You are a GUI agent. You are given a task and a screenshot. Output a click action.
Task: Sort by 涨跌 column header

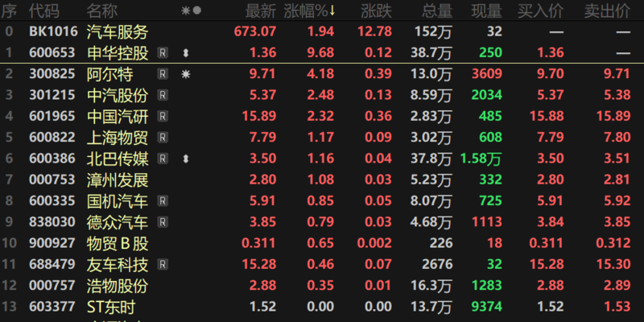[x=376, y=11]
